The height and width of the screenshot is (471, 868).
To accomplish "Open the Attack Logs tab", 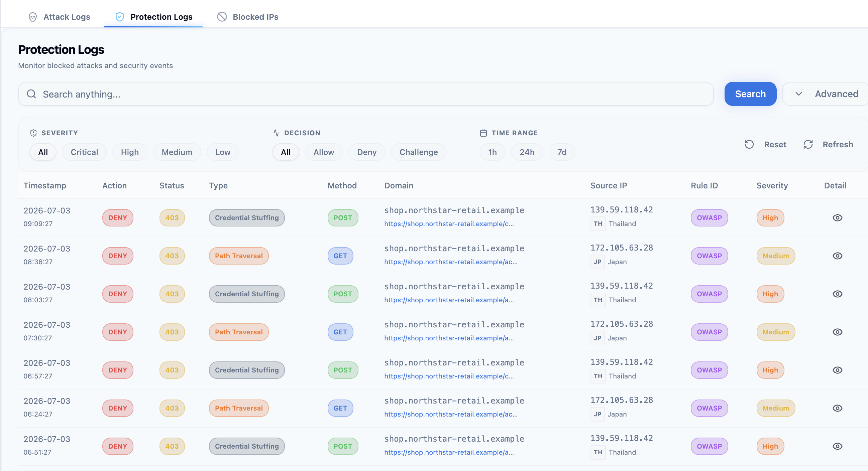I will [59, 17].
